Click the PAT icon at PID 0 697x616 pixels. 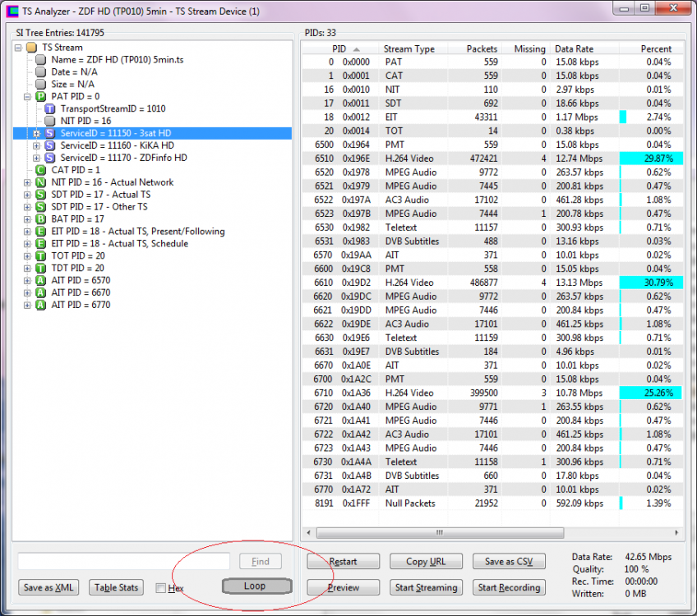[x=40, y=96]
